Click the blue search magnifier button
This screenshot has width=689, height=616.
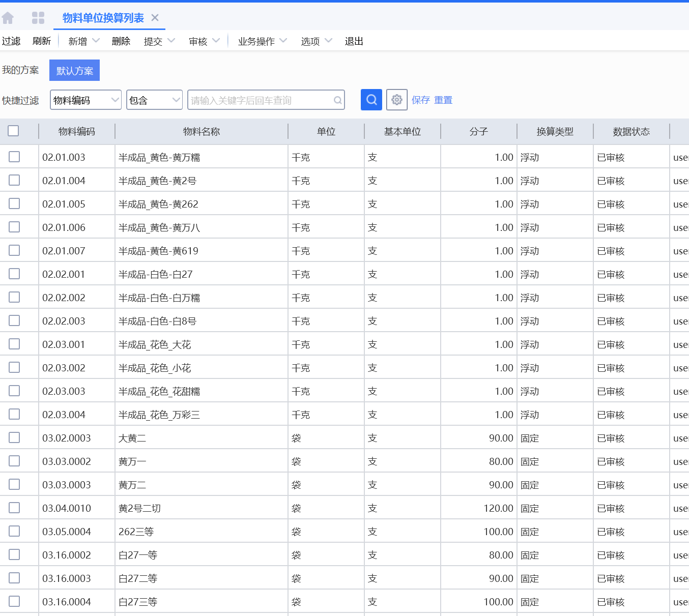pos(371,100)
